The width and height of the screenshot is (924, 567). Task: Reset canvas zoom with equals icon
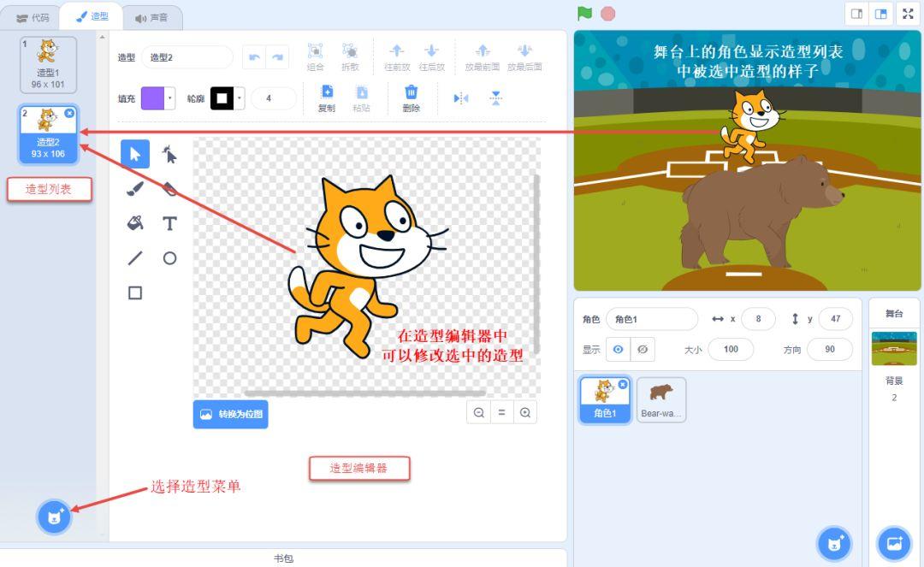coord(502,413)
